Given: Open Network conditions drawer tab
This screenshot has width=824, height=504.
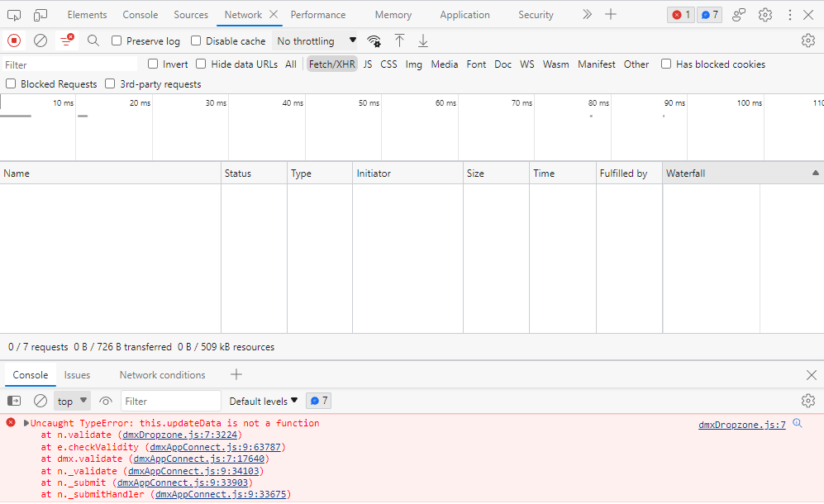Looking at the screenshot, I should [162, 375].
